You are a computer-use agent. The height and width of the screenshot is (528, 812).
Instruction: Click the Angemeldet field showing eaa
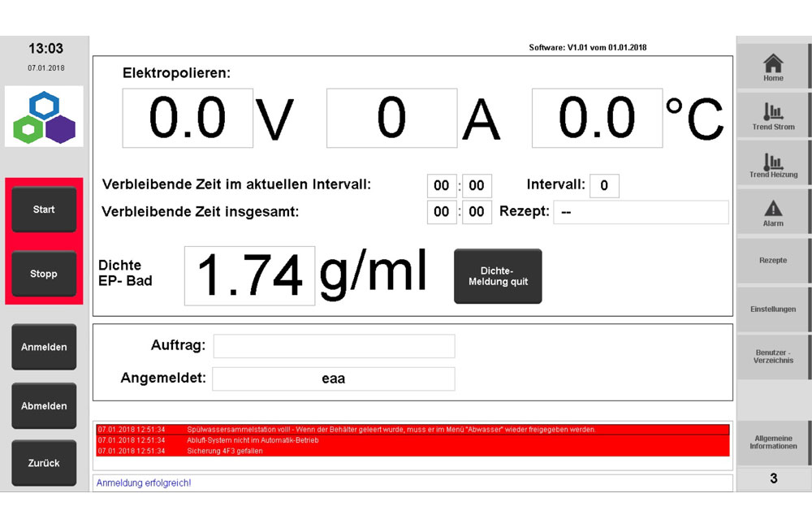tap(334, 379)
